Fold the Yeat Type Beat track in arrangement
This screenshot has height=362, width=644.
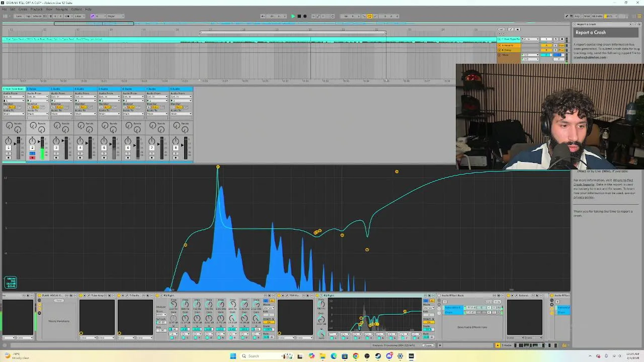(499, 39)
